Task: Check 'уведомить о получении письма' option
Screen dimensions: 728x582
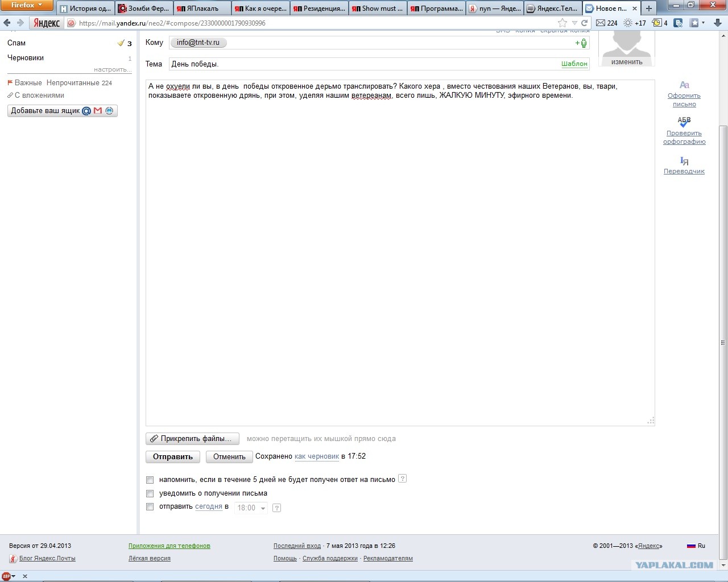Action: (150, 493)
